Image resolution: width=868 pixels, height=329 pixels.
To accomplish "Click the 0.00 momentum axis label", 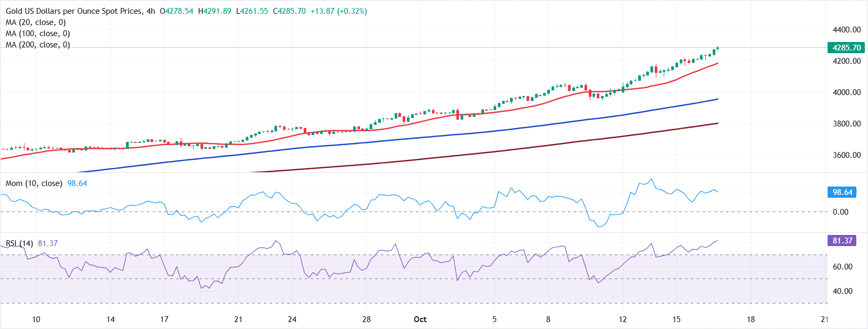I will pos(840,212).
